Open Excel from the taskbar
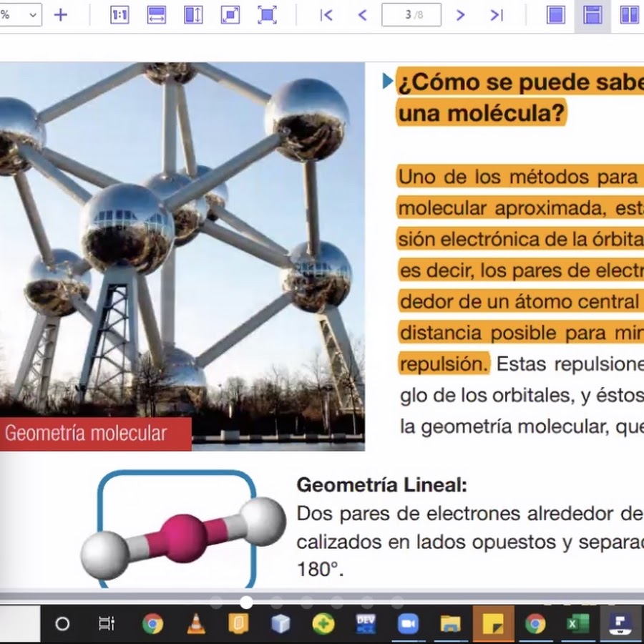Viewport: 644px width, 644px height. 577,624
